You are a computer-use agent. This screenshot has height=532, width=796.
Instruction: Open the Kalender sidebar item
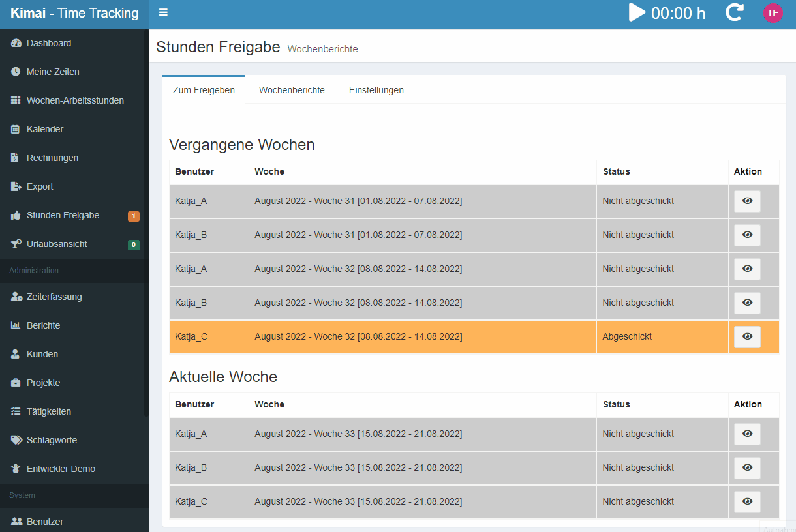click(45, 129)
